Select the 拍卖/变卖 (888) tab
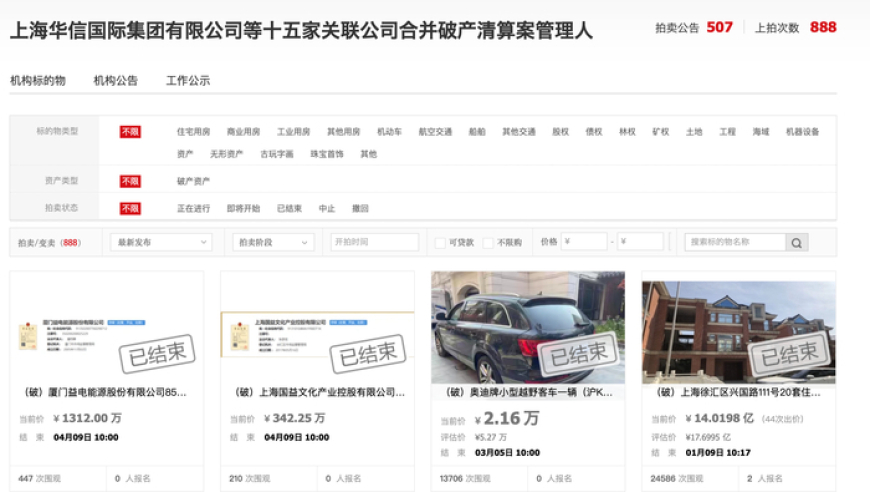This screenshot has width=870, height=492. coord(49,242)
